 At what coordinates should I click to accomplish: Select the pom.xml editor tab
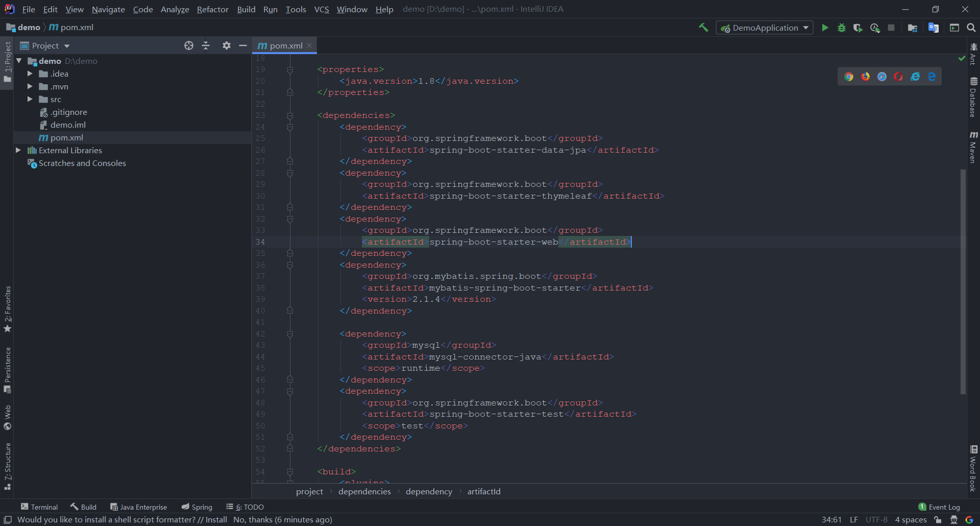coord(285,45)
